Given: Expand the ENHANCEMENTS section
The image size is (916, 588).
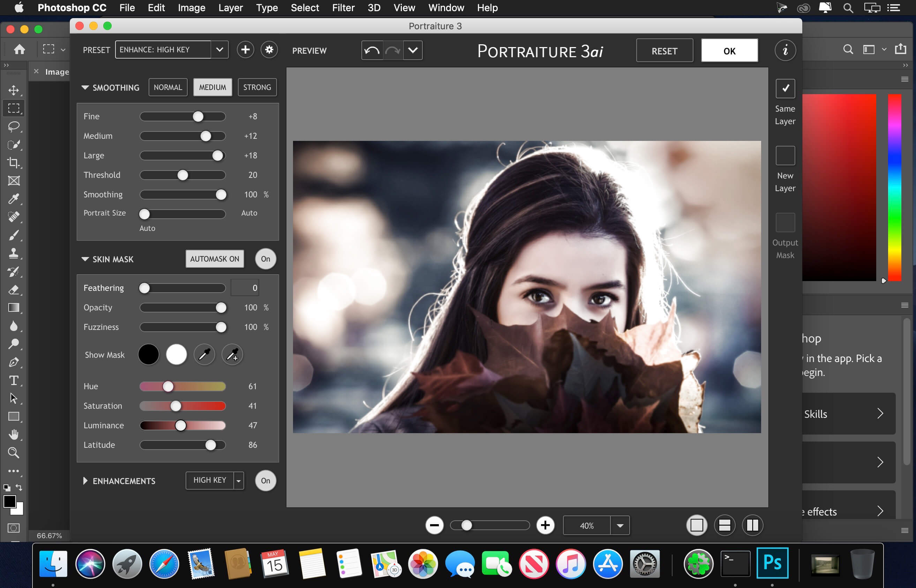Looking at the screenshot, I should coord(85,481).
